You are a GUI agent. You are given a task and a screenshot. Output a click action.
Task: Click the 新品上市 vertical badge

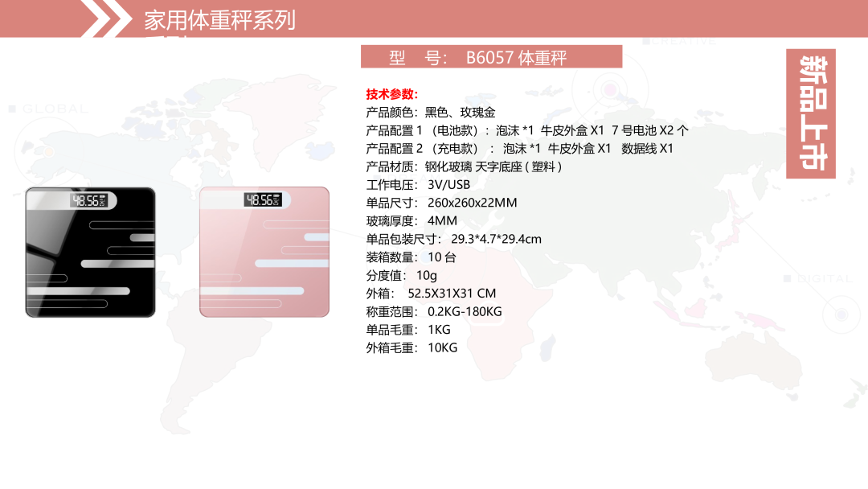coord(811,113)
